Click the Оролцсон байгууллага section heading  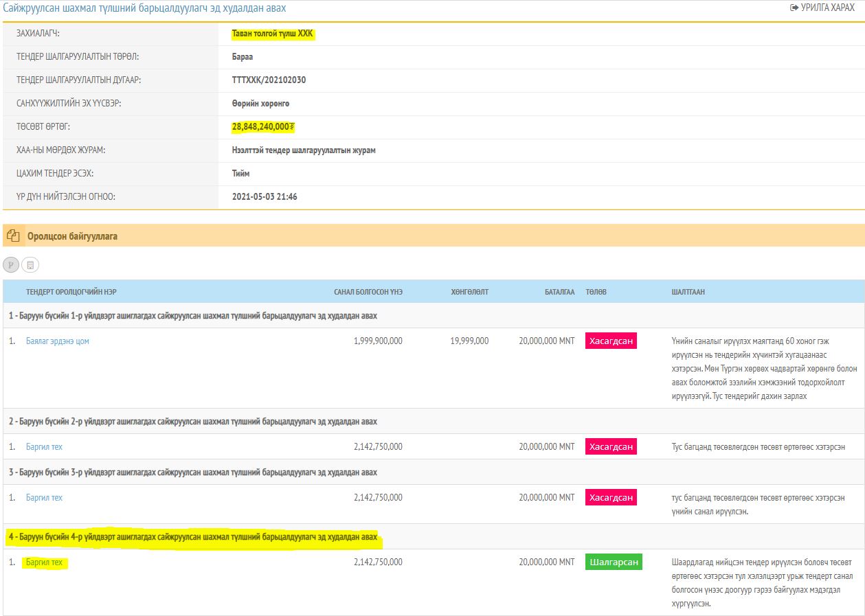(x=72, y=236)
